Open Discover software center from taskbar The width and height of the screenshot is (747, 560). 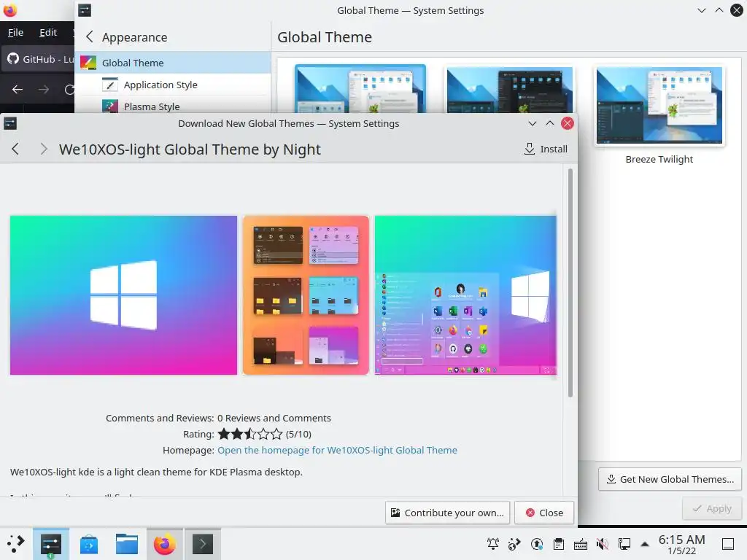point(89,544)
